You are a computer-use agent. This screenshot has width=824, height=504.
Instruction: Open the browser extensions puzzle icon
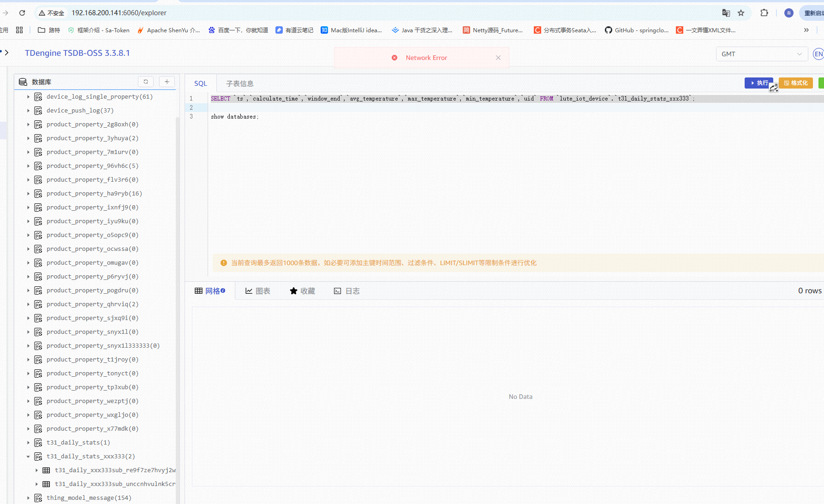764,13
